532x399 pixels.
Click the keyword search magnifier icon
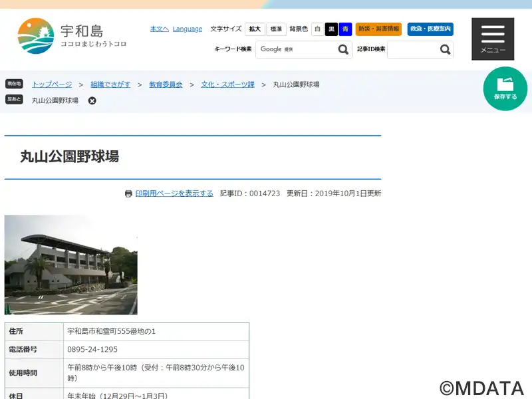[343, 49]
